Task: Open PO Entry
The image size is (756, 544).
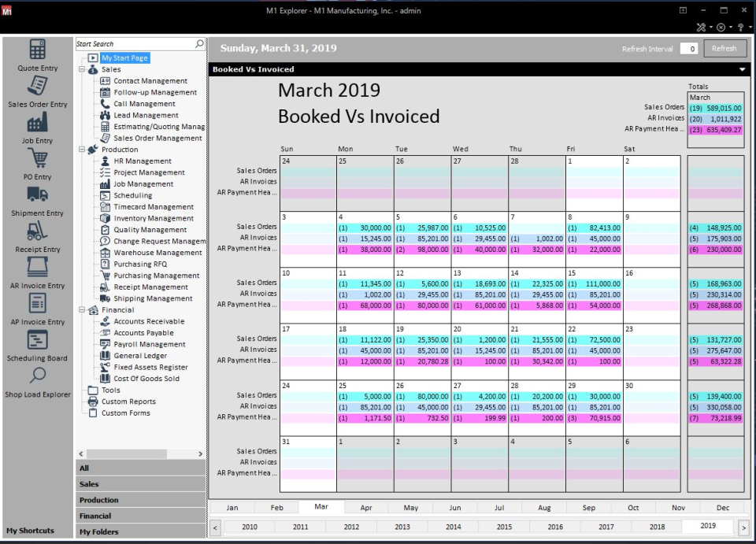Action: 37,167
